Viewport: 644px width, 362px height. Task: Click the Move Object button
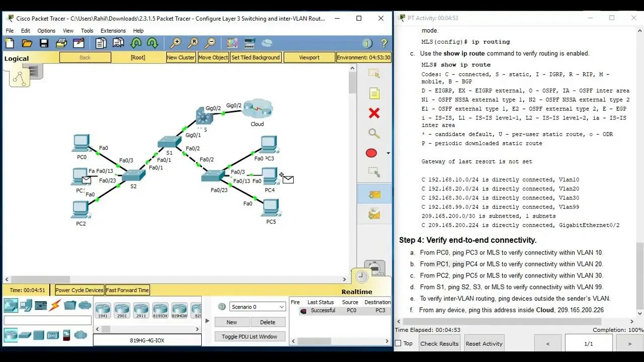click(x=213, y=57)
